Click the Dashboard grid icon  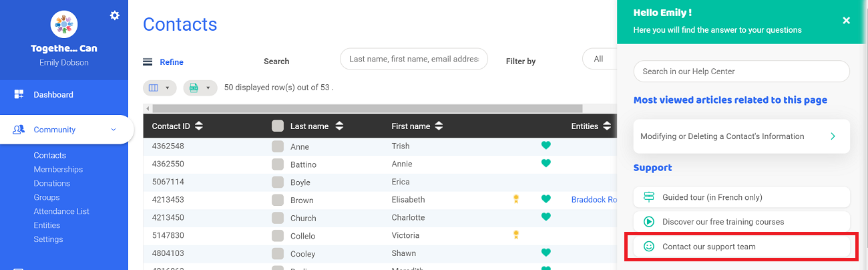click(x=19, y=94)
